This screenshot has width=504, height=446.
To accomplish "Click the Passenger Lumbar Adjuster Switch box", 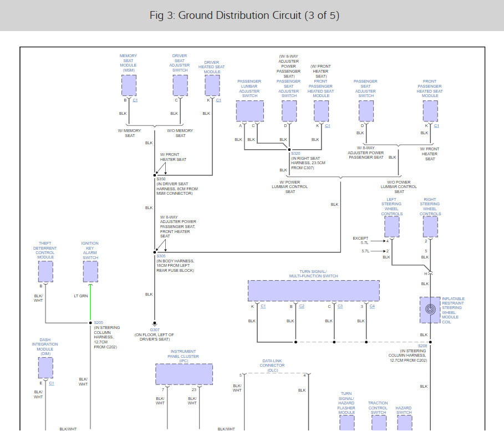I will 250,111.
